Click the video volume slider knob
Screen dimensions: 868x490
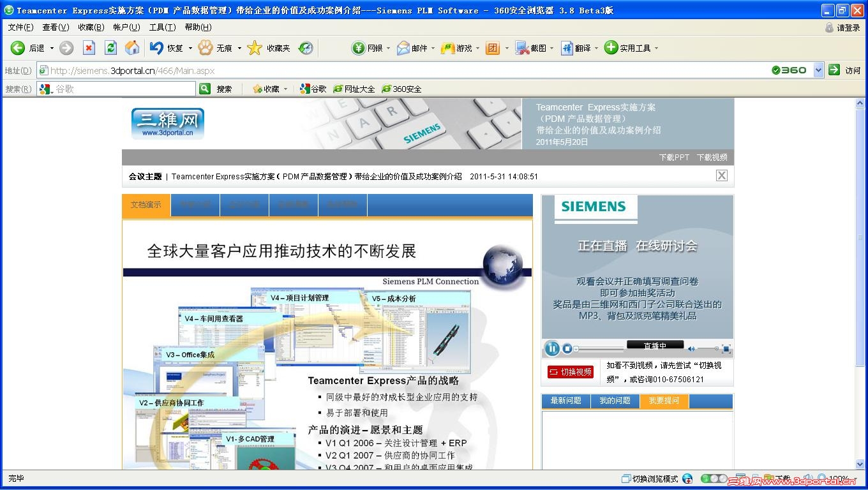[x=717, y=348]
